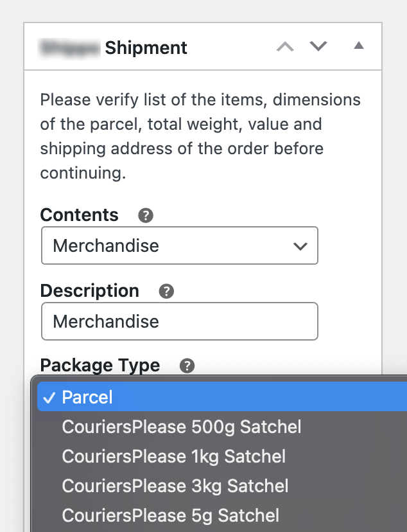Choose CouriersPlease 1kg Satchel
Image resolution: width=407 pixels, height=532 pixels.
click(x=173, y=456)
